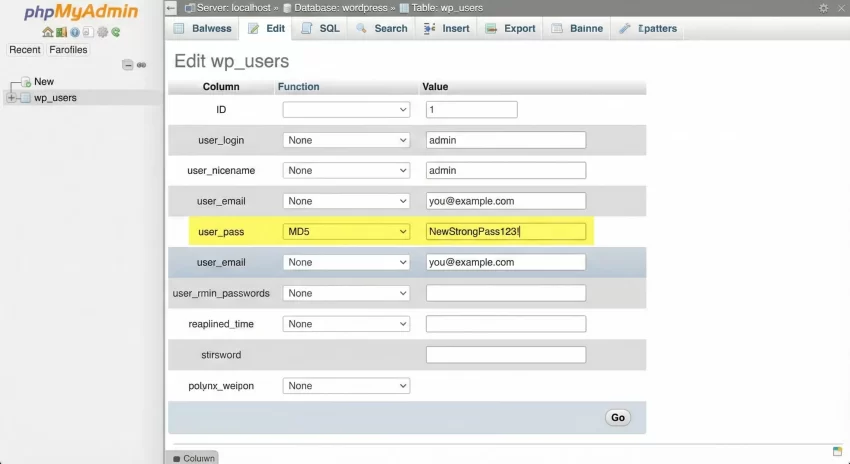Click the New table icon in tree
This screenshot has width=850, height=464.
click(25, 82)
